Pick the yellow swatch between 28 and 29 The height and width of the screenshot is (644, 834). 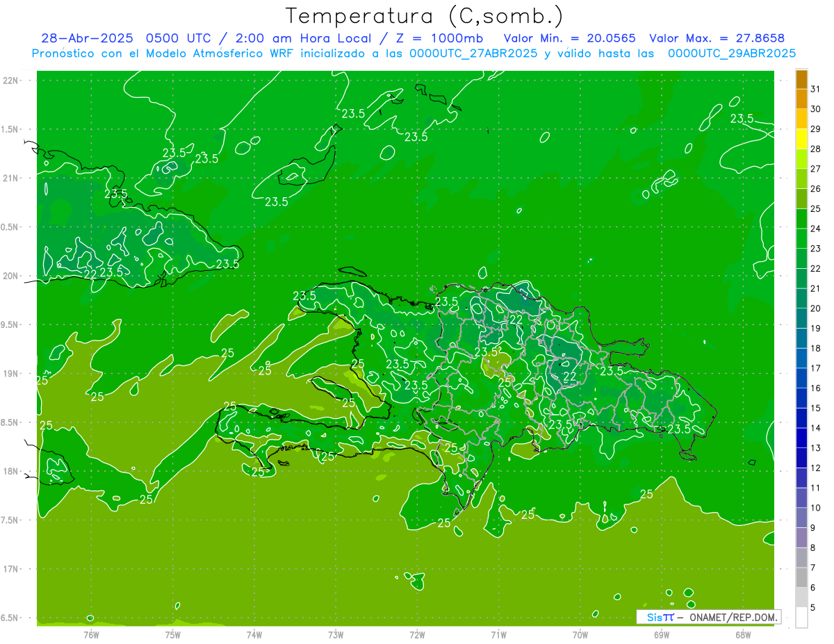pos(801,139)
